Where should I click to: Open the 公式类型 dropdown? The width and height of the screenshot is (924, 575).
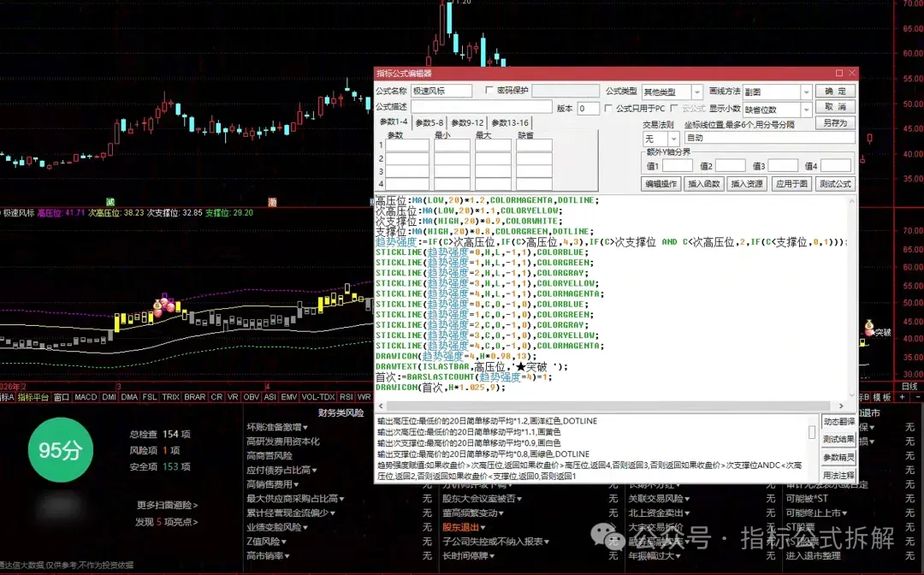[696, 92]
